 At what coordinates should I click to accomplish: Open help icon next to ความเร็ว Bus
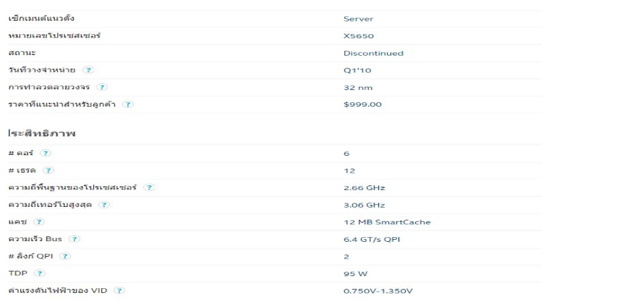point(74,239)
